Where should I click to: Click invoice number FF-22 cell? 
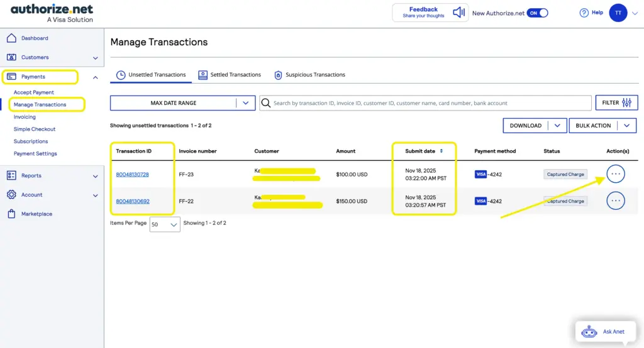point(186,201)
